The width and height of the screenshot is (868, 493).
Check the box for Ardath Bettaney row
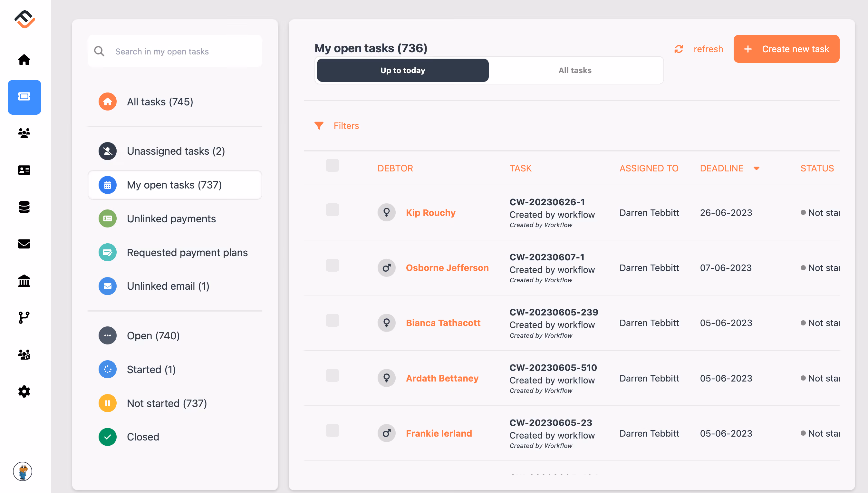pyautogui.click(x=333, y=375)
